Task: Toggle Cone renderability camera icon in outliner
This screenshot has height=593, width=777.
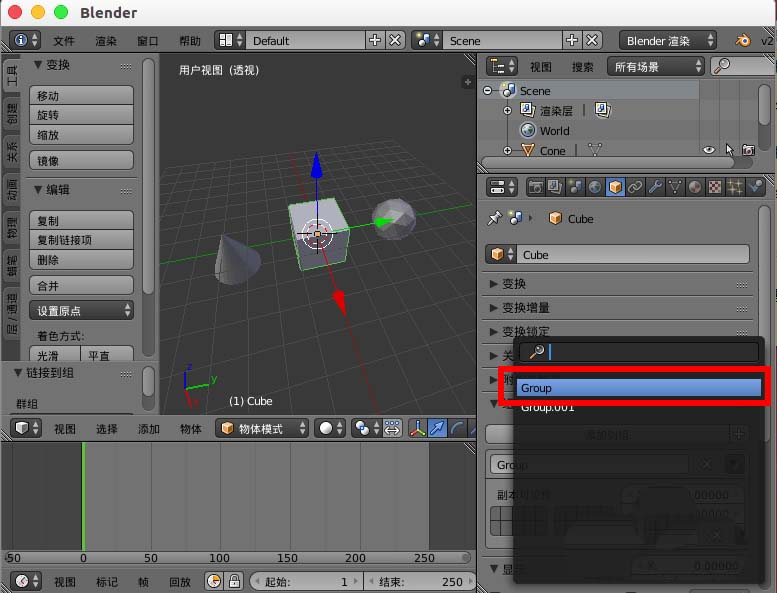Action: 748,150
